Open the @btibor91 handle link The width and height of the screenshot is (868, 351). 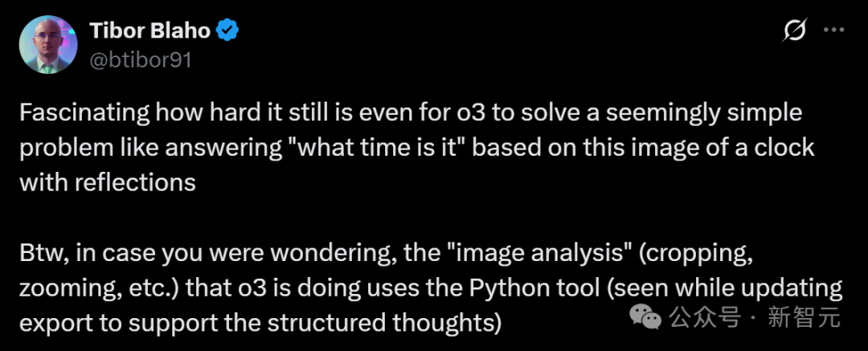pos(141,59)
